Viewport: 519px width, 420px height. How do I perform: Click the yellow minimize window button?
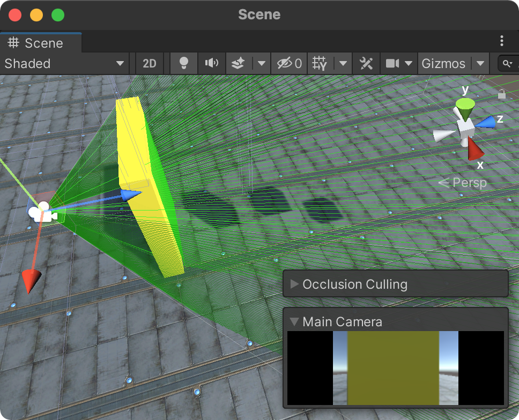[36, 15]
